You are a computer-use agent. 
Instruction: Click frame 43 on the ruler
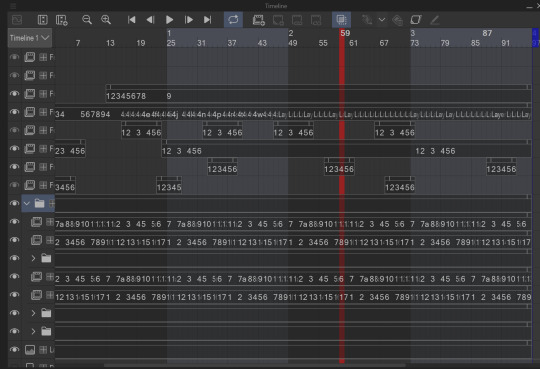click(x=262, y=43)
